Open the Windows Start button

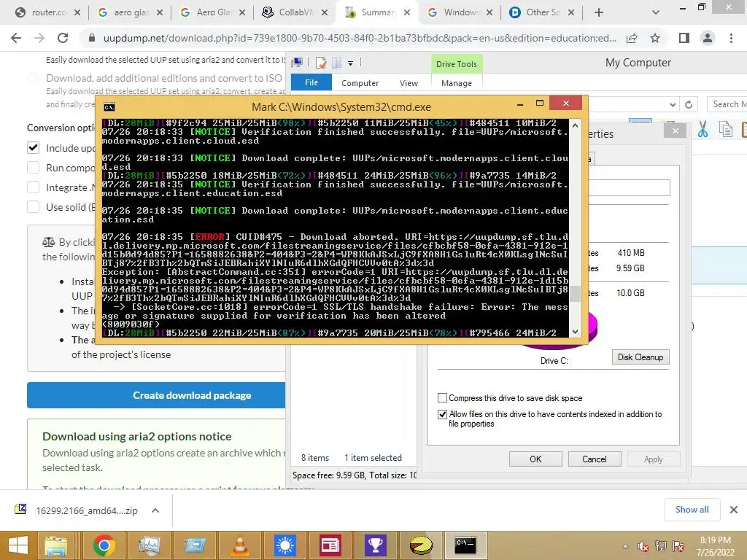(18, 545)
